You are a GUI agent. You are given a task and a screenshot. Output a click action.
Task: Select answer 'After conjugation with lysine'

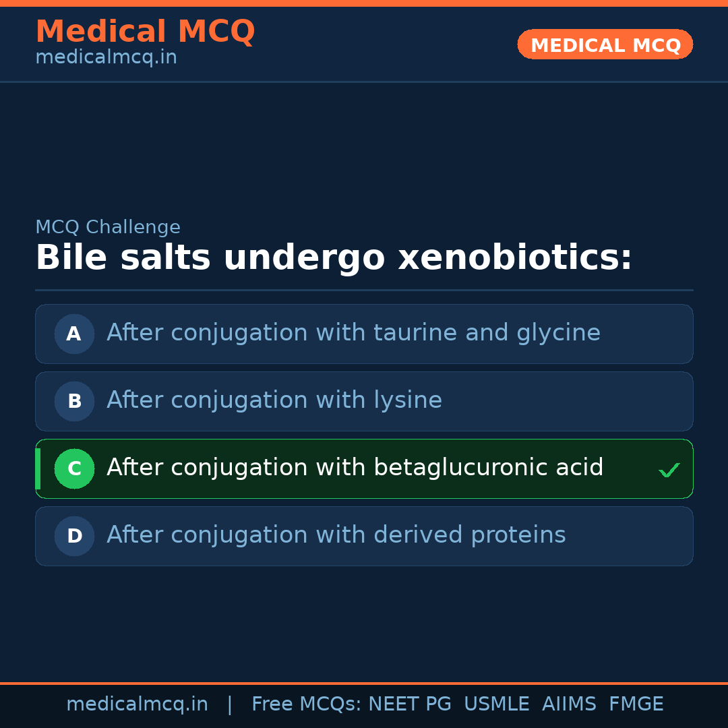pyautogui.click(x=274, y=400)
